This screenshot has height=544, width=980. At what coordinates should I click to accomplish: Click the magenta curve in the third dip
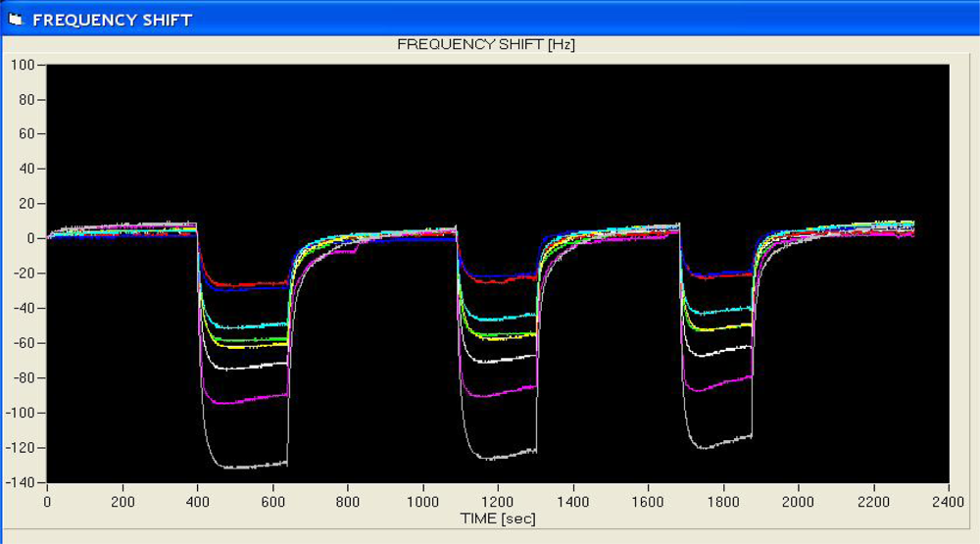715,385
